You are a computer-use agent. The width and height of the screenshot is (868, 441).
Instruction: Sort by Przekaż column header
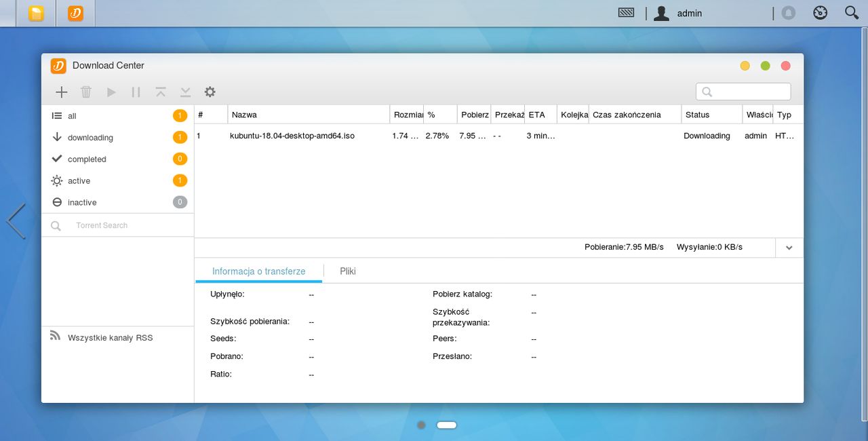pyautogui.click(x=507, y=115)
